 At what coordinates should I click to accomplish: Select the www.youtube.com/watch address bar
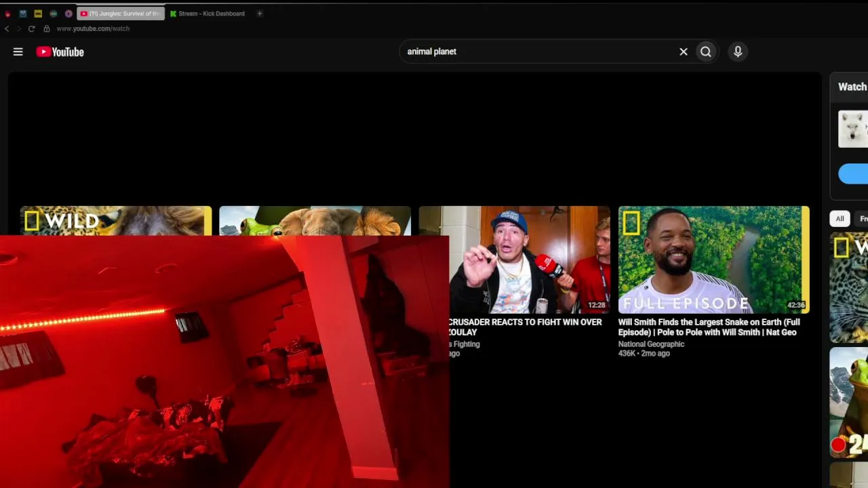point(93,28)
